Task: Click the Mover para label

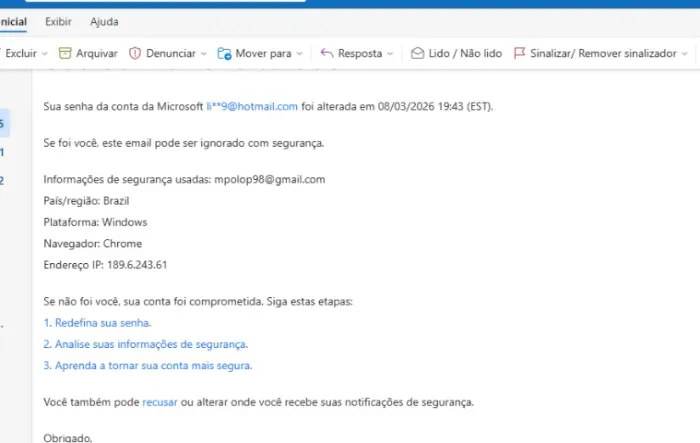Action: (263, 54)
